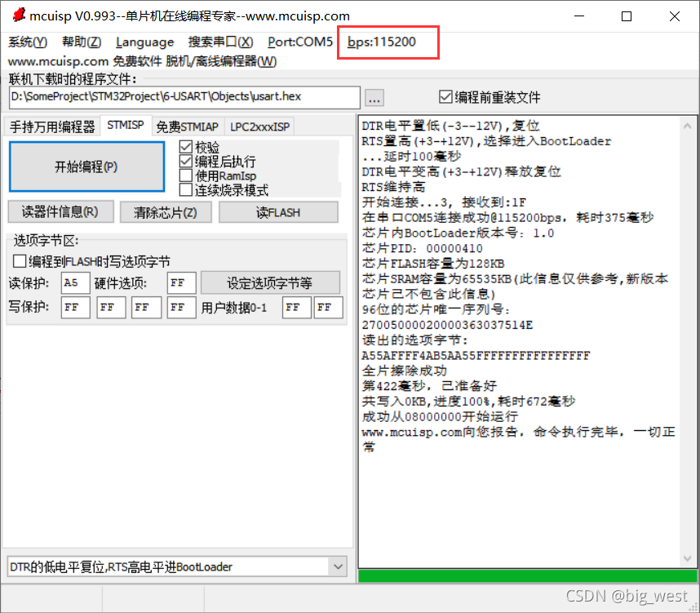
Task: Minimize the mcuisp window
Action: point(579,16)
